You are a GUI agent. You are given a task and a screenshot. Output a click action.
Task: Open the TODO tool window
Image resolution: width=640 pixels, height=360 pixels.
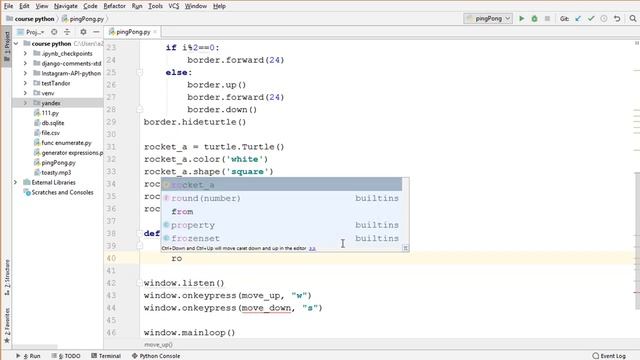point(66,356)
